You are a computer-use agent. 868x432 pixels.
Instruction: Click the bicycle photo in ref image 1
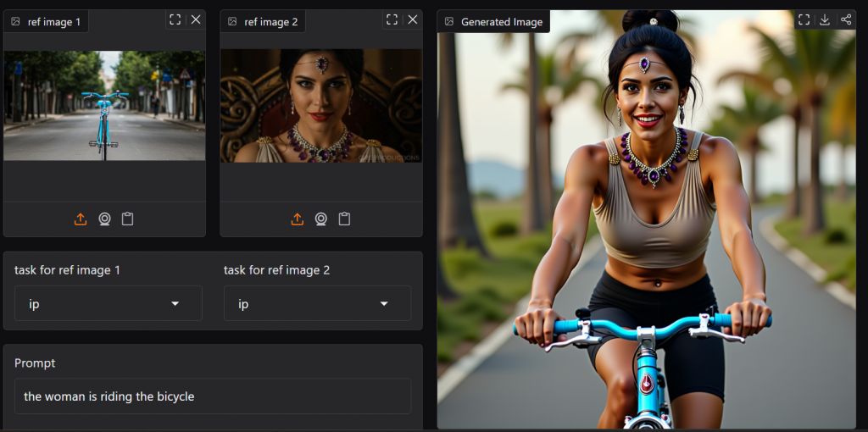104,106
